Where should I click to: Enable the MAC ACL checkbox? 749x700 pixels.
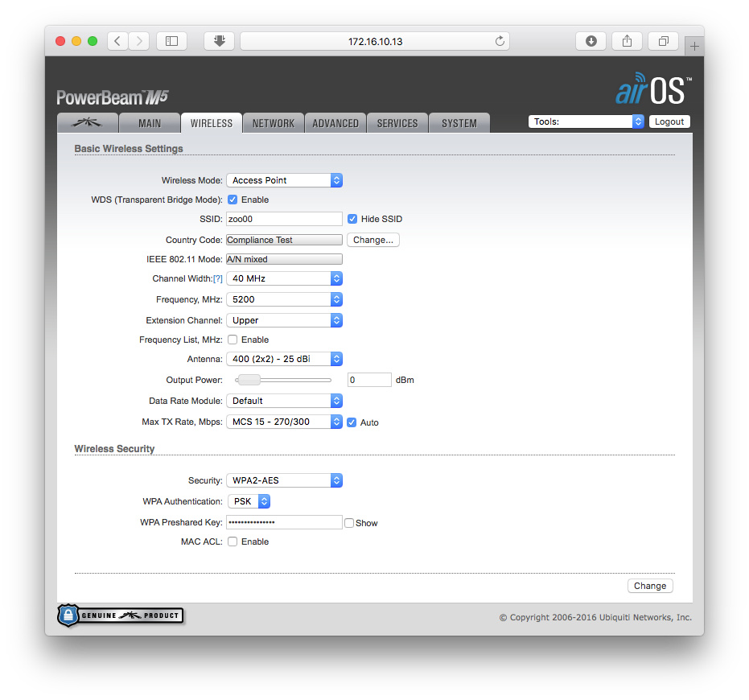233,541
